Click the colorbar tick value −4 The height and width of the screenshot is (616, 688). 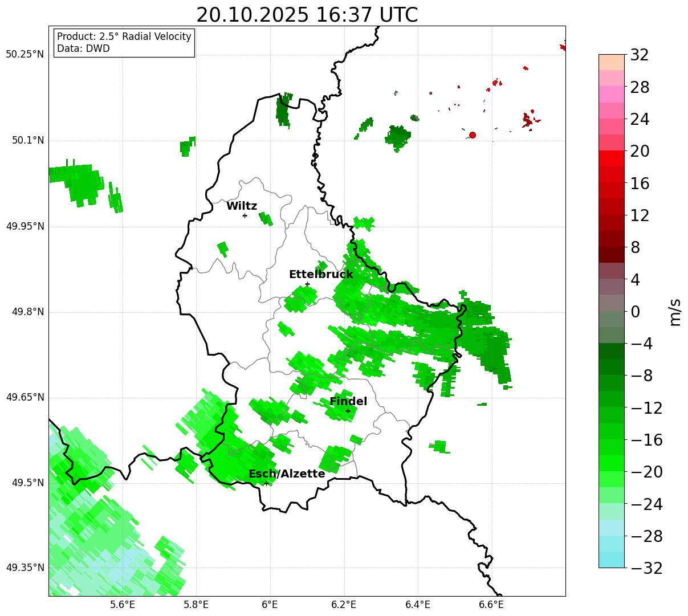pos(641,344)
